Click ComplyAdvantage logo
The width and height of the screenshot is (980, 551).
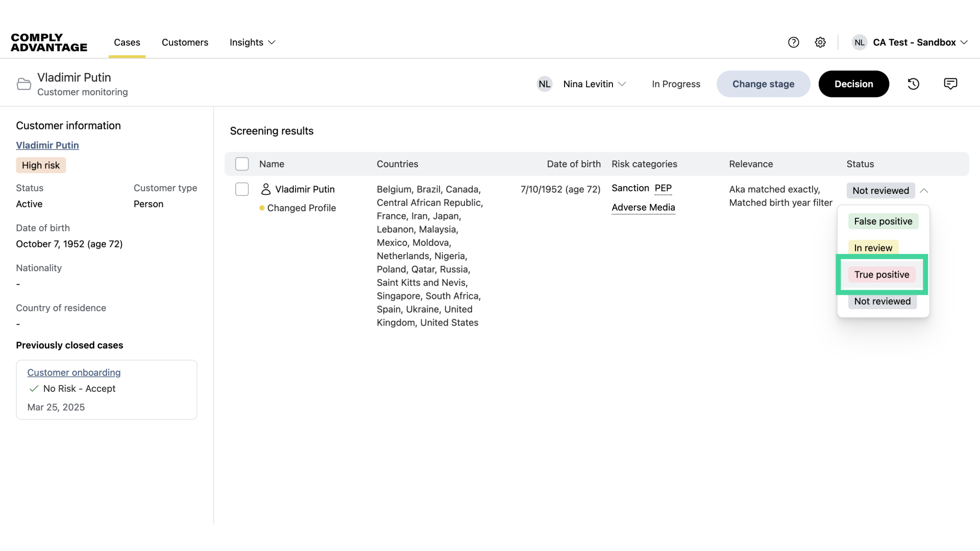click(49, 42)
